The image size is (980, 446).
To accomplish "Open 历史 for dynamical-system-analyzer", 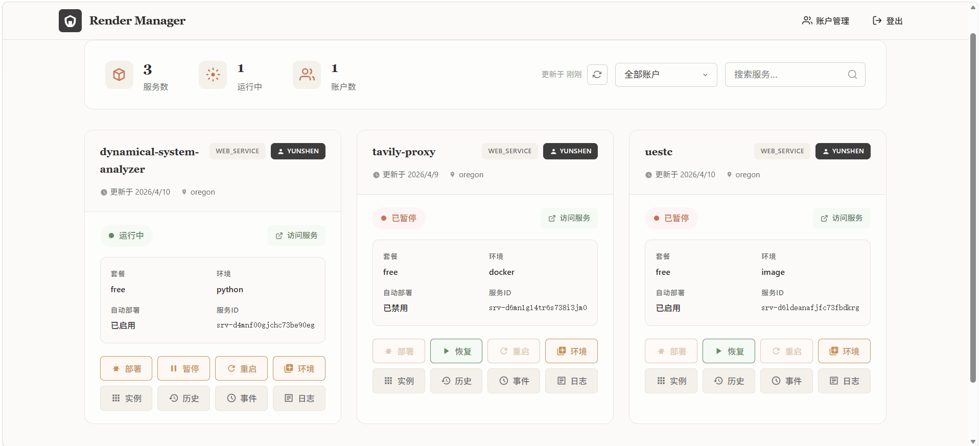I will coord(184,398).
